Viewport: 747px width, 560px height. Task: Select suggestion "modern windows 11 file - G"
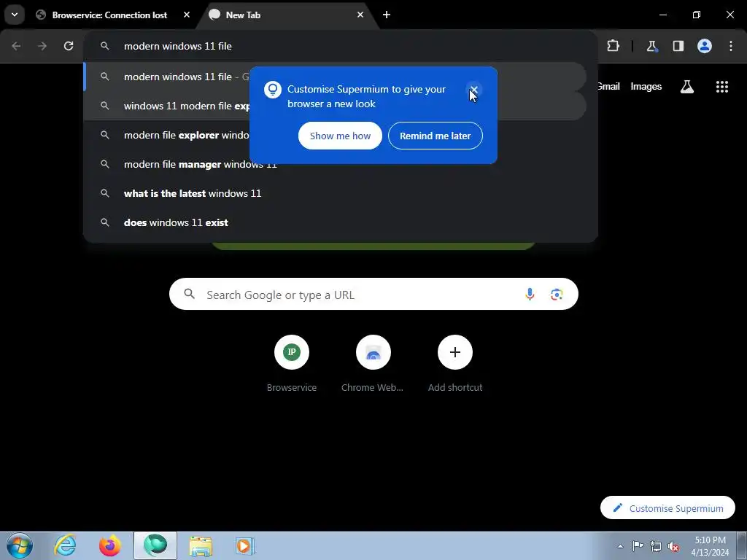[x=334, y=77]
